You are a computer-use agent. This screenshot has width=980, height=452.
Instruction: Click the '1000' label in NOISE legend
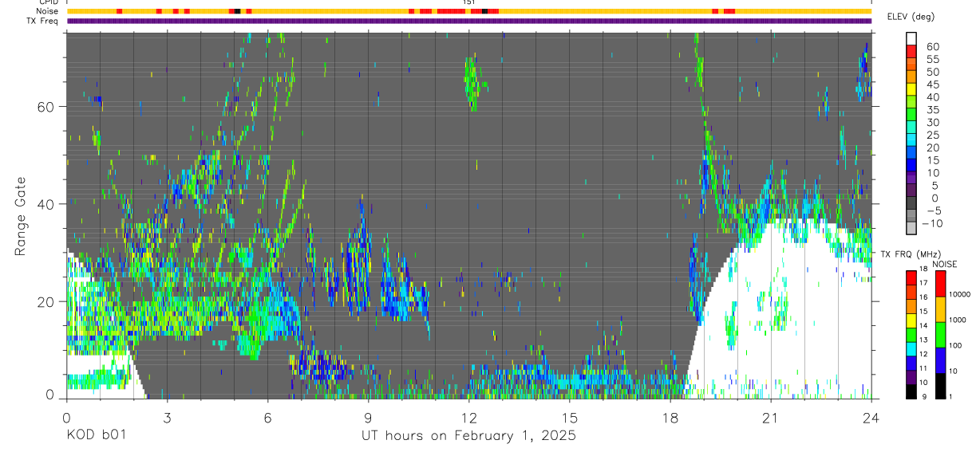click(957, 320)
